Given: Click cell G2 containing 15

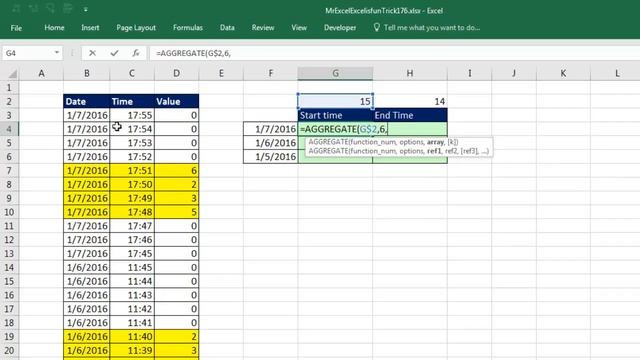Looking at the screenshot, I should [x=335, y=101].
